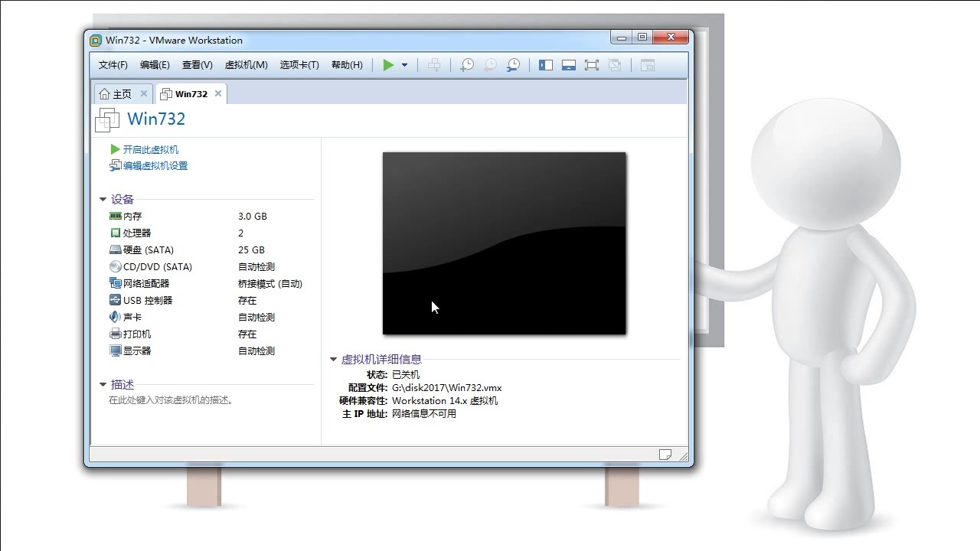Open the 虚拟机(M) menu
Viewport: 980px width, 551px height.
pyautogui.click(x=247, y=65)
